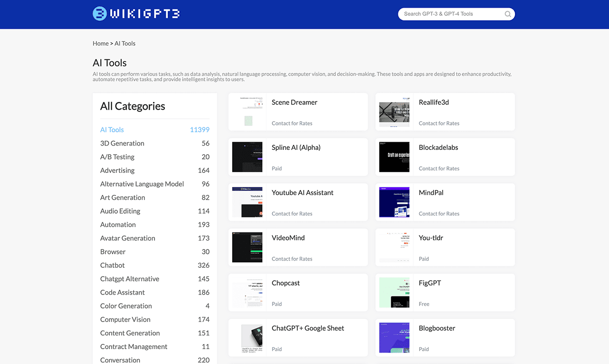Open AI Tools breadcrumb link
The height and width of the screenshot is (364, 609).
[125, 44]
